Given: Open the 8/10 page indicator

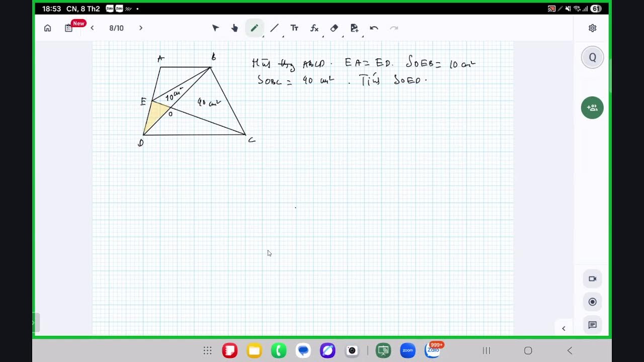Looking at the screenshot, I should click(116, 28).
